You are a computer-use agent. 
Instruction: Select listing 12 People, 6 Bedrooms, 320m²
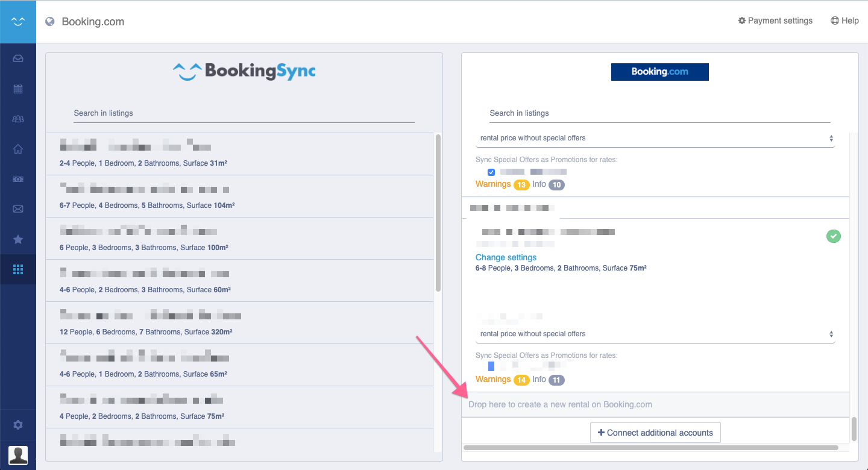click(240, 323)
